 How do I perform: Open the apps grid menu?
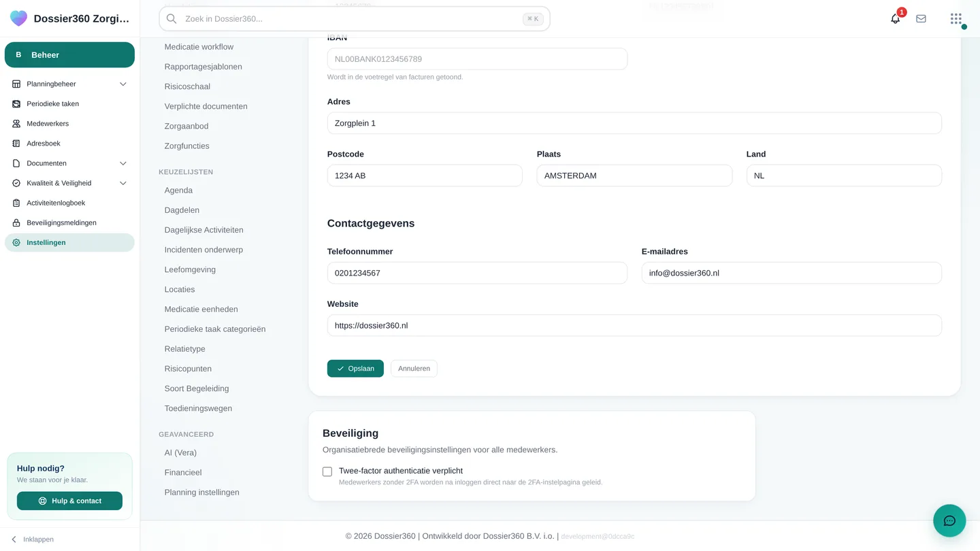tap(956, 19)
